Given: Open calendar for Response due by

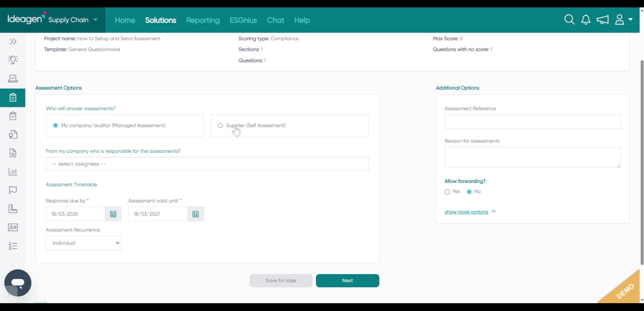Looking at the screenshot, I should tap(113, 214).
